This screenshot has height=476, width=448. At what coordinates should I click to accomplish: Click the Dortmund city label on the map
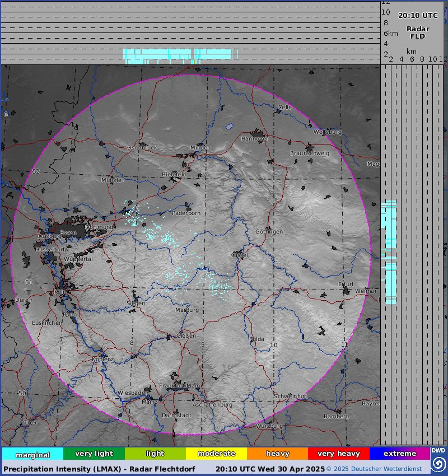(99, 227)
